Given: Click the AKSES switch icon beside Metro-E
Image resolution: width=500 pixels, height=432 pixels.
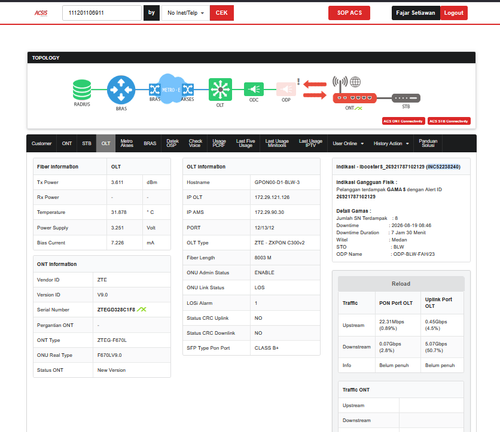Looking at the screenshot, I should click(188, 89).
